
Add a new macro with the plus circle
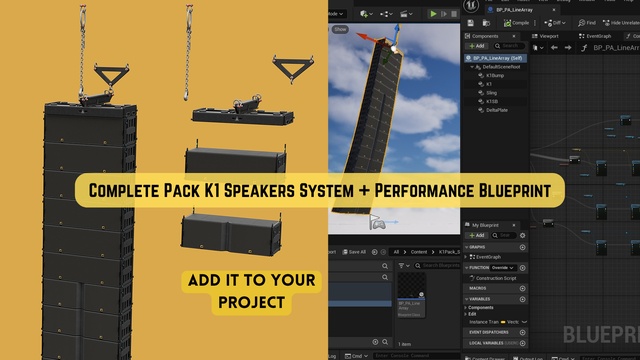[x=522, y=289]
